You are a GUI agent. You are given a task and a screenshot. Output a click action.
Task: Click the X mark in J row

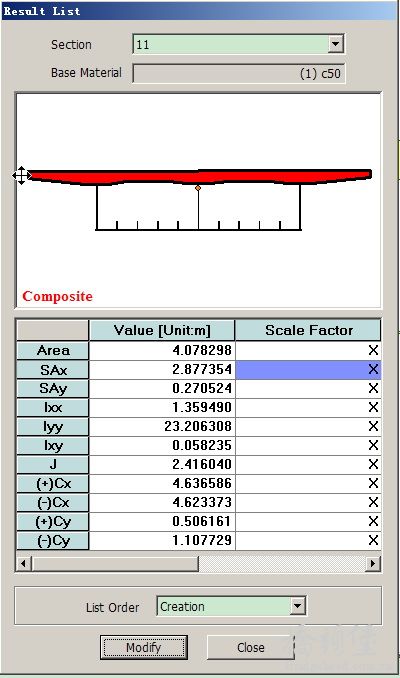(373, 464)
